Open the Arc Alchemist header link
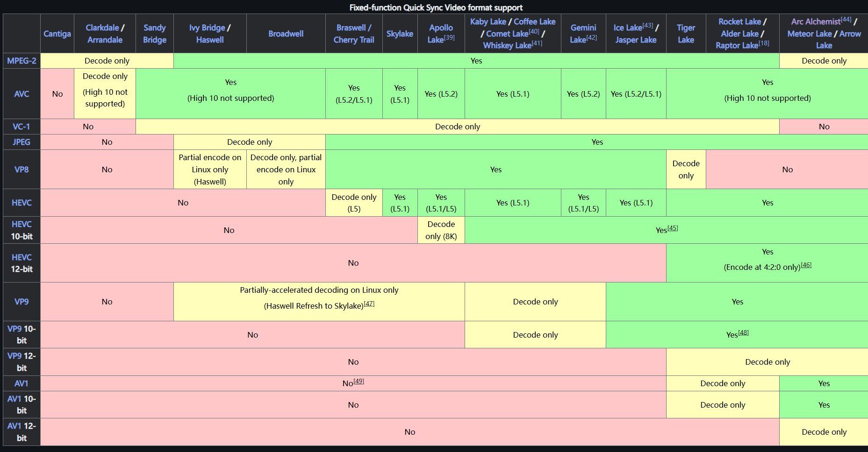Screen dimensions: 868x452 coord(816,21)
